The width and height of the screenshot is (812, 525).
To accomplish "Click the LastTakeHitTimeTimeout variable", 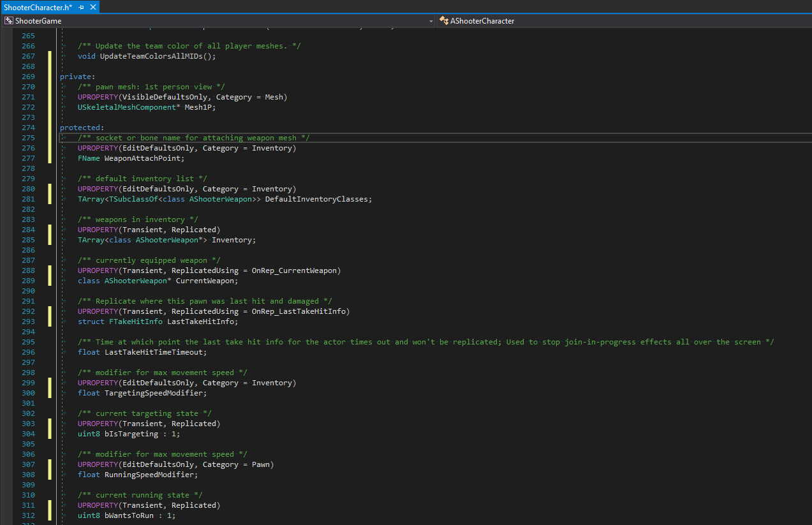I will tap(153, 352).
